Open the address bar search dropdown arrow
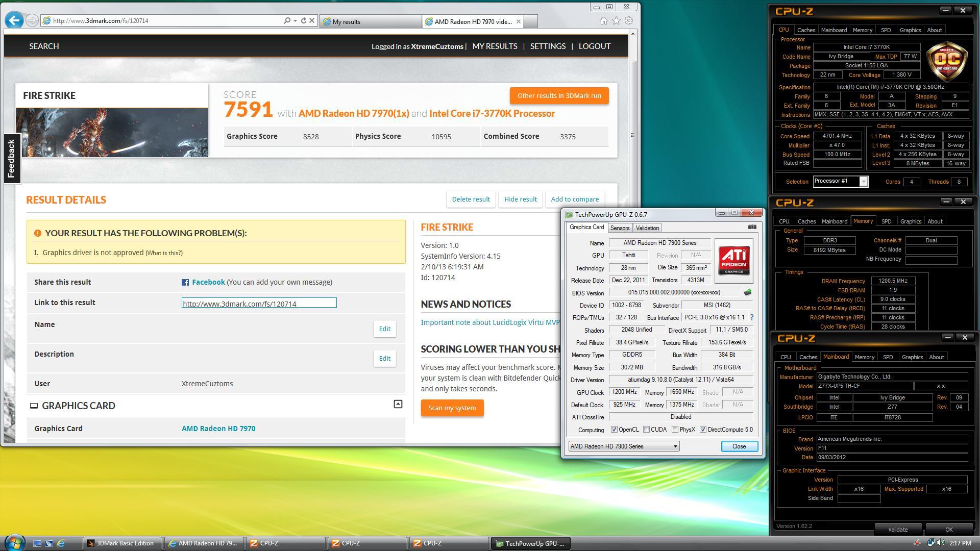The height and width of the screenshot is (551, 980). [x=295, y=21]
